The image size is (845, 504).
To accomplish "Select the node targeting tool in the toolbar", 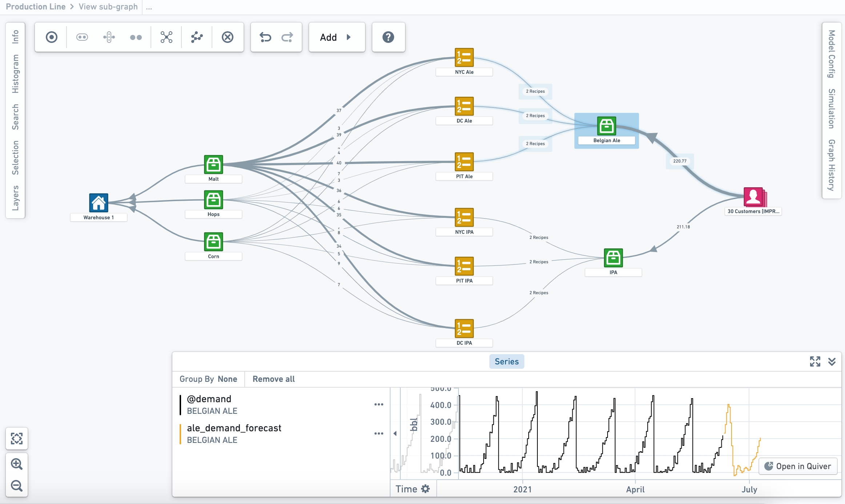I will [x=51, y=37].
